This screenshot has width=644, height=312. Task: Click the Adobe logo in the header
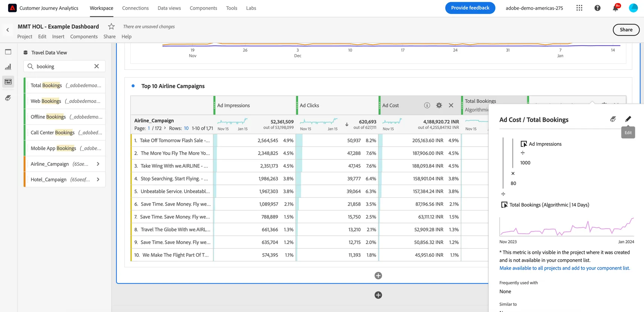pos(12,8)
